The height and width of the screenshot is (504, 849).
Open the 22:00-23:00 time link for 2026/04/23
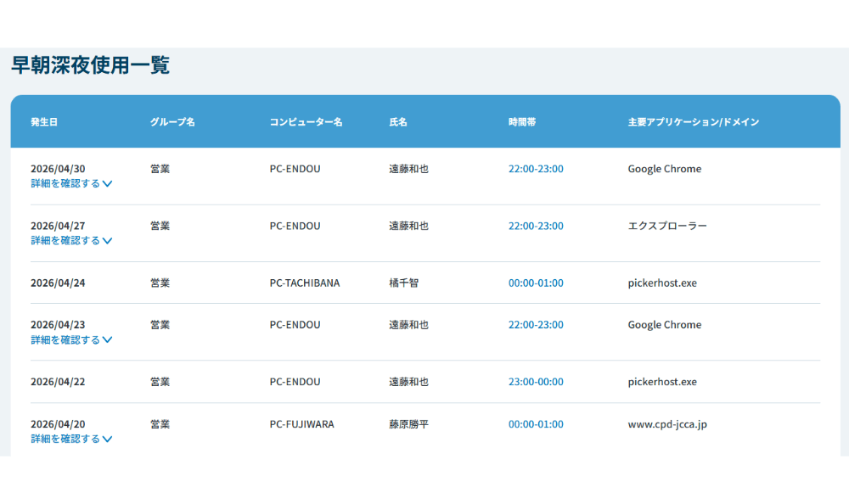[x=536, y=325]
